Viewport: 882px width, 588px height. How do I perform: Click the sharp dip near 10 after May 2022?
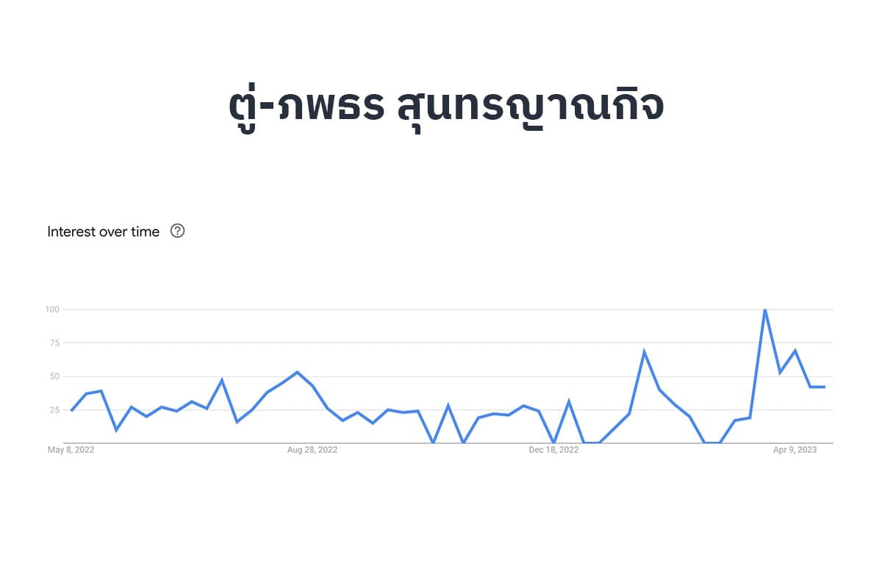(116, 430)
